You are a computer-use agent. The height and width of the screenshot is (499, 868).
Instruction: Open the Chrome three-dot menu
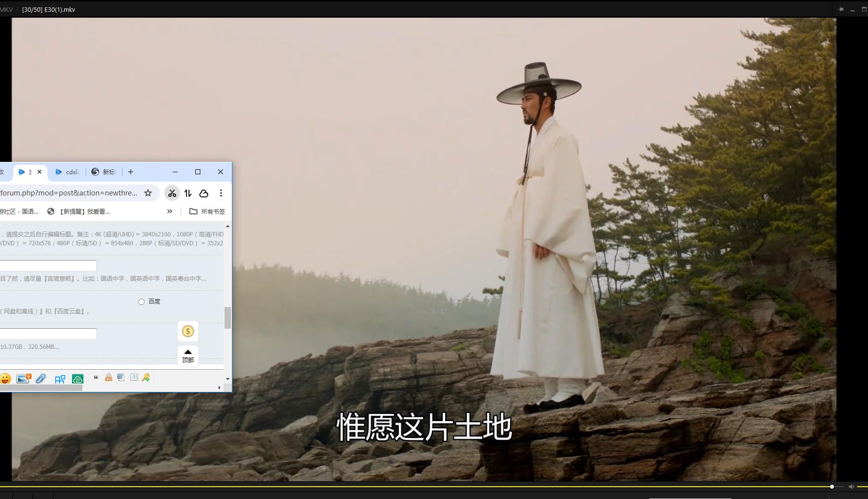coord(221,193)
